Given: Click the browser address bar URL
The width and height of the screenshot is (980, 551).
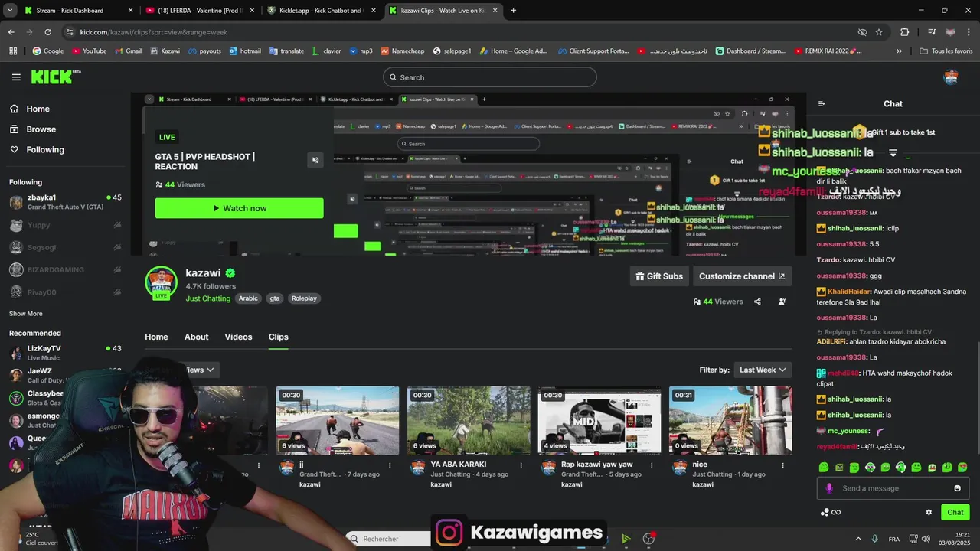Looking at the screenshot, I should 153,32.
